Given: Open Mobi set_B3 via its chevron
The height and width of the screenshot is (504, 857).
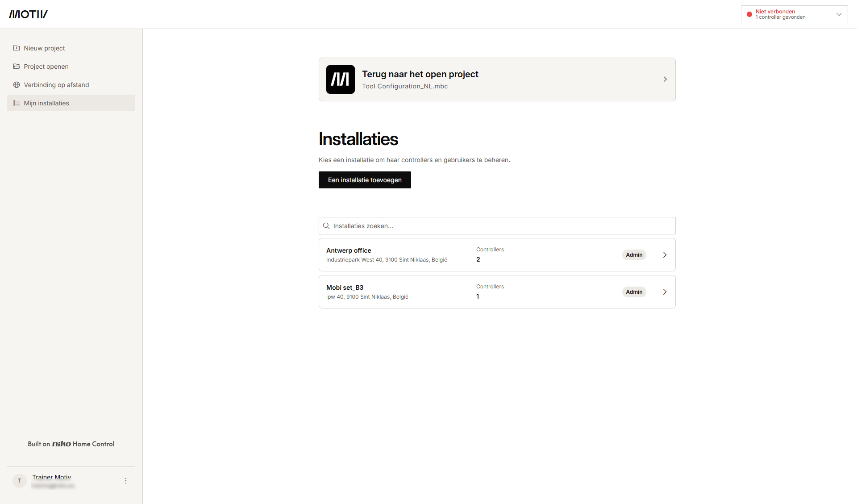Looking at the screenshot, I should [x=665, y=292].
